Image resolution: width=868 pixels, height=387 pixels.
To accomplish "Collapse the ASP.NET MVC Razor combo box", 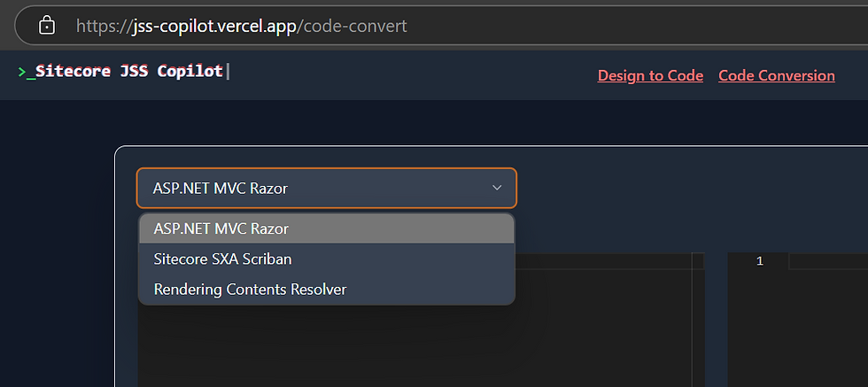I will click(327, 189).
